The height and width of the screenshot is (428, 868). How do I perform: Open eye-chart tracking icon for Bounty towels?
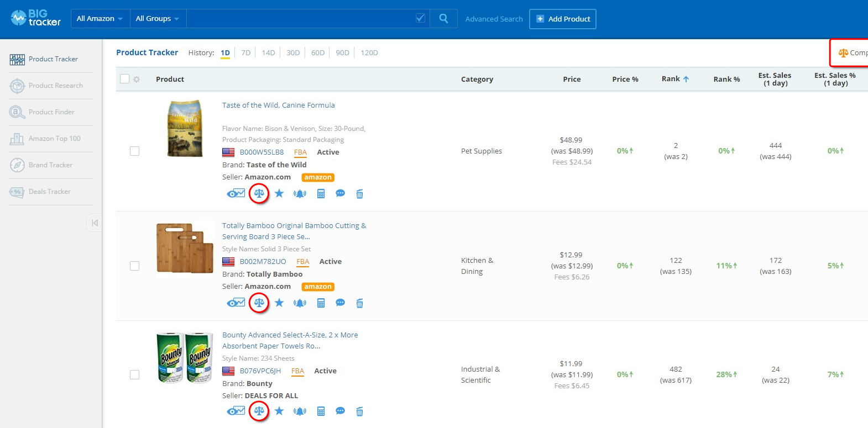pos(236,411)
